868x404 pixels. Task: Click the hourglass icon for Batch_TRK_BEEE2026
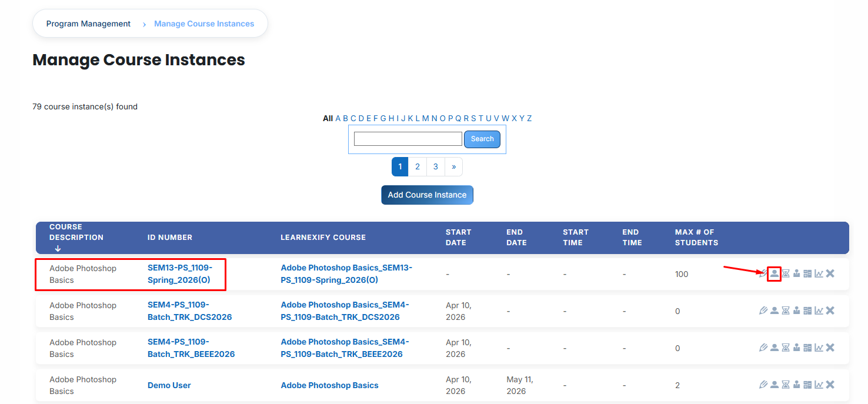click(x=786, y=348)
